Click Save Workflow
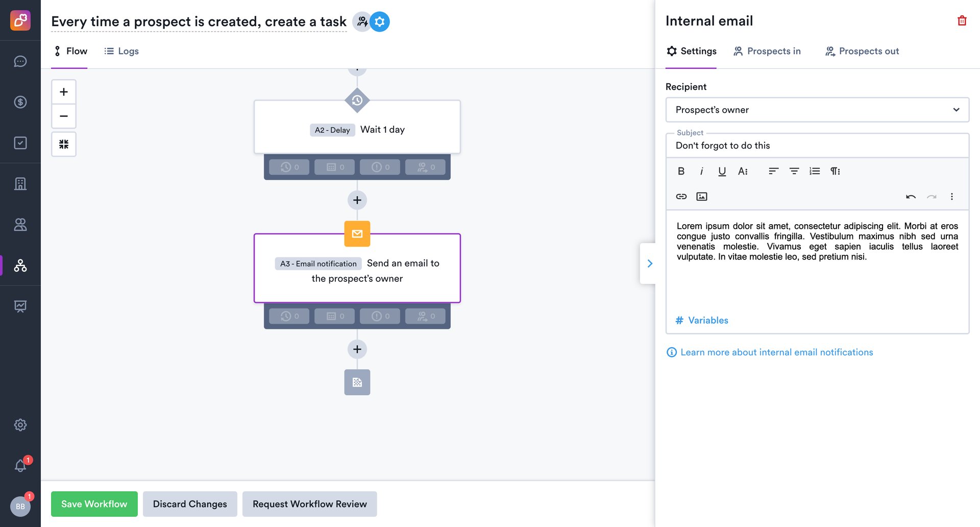The height and width of the screenshot is (527, 980). pos(94,504)
